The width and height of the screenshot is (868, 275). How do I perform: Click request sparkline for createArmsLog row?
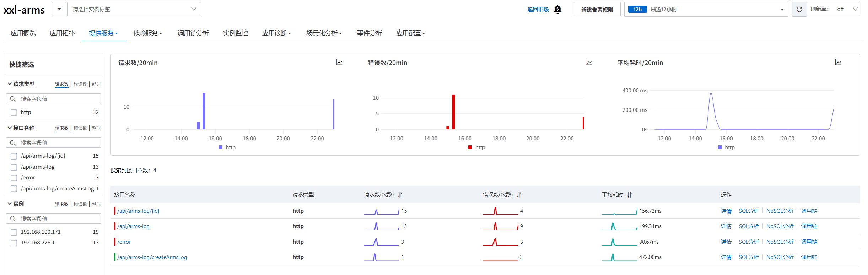point(382,257)
